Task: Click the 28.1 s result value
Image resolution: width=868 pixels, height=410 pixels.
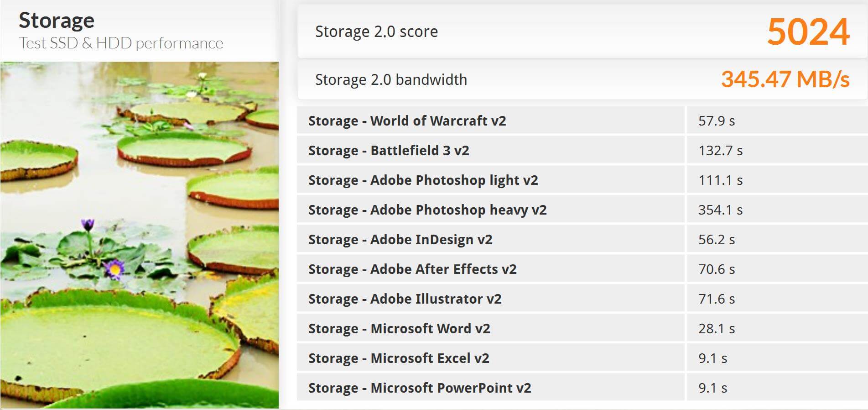Action: (716, 328)
